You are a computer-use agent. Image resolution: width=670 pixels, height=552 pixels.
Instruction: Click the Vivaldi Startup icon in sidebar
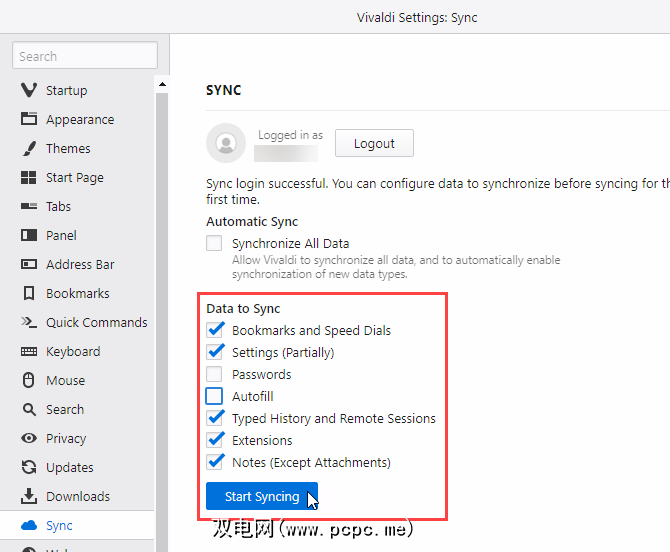pyautogui.click(x=29, y=90)
